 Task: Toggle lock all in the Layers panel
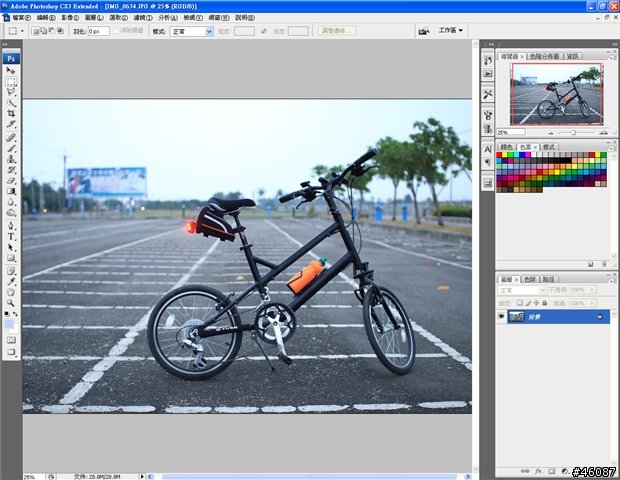[x=544, y=303]
